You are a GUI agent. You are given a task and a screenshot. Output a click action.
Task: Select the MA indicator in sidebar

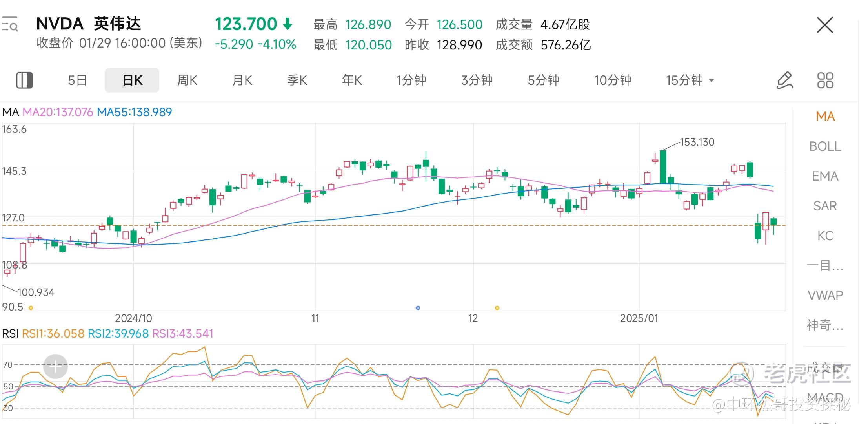[825, 117]
